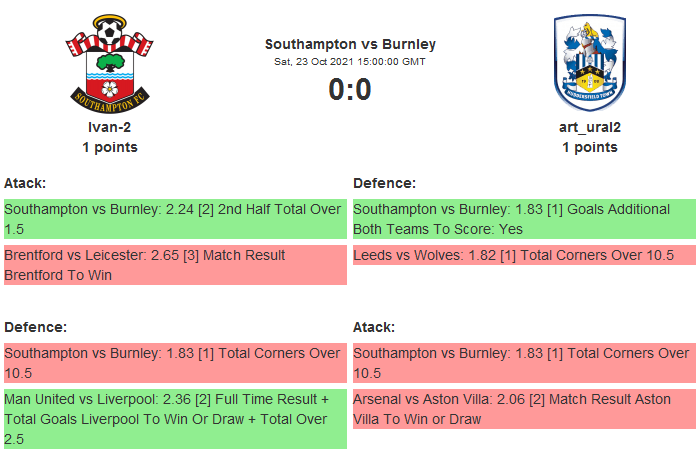The height and width of the screenshot is (460, 700).
Task: Open the Ivan-2 player profile
Action: [110, 127]
